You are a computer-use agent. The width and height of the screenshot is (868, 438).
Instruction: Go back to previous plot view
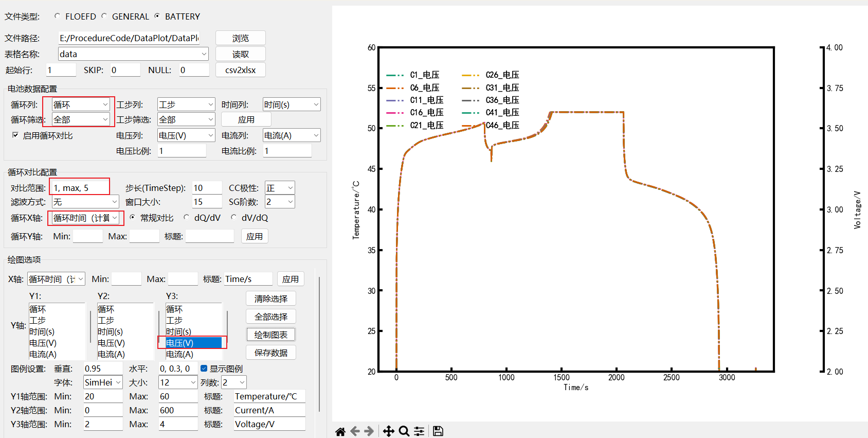click(355, 431)
